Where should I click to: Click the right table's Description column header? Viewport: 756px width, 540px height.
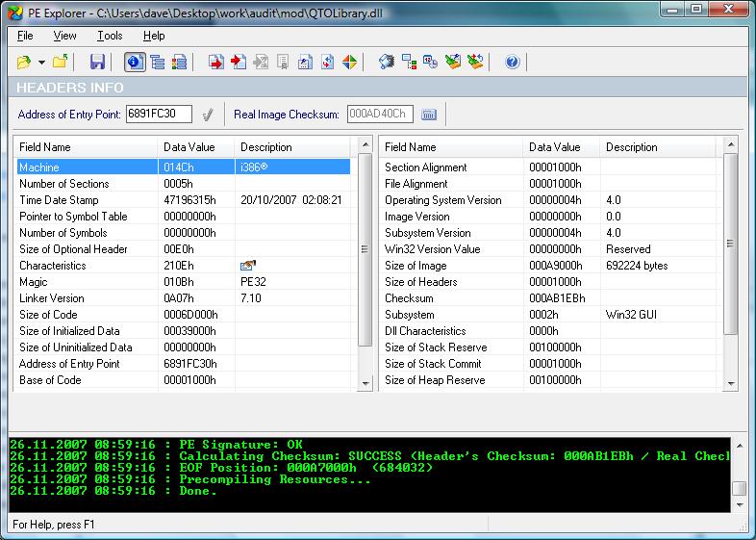660,147
